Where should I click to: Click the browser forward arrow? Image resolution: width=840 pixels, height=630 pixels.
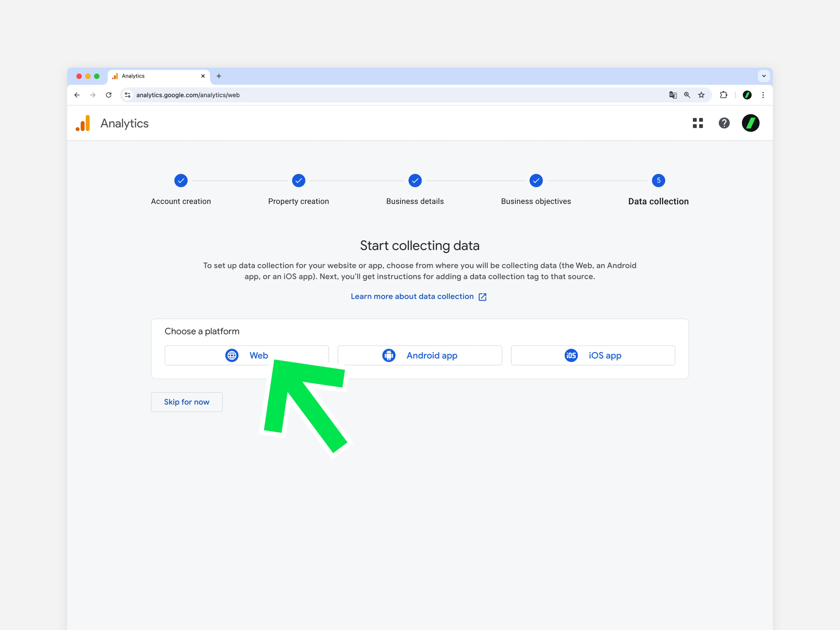coord(93,95)
